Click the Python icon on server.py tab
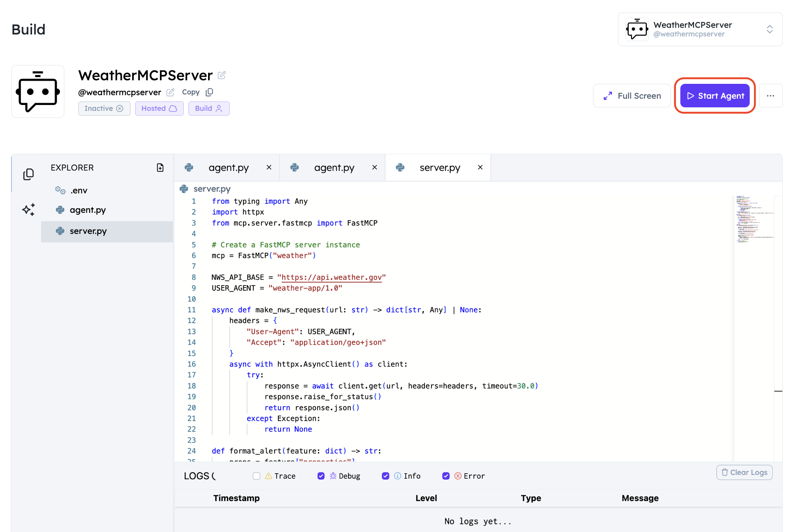The width and height of the screenshot is (794, 532). (x=400, y=168)
